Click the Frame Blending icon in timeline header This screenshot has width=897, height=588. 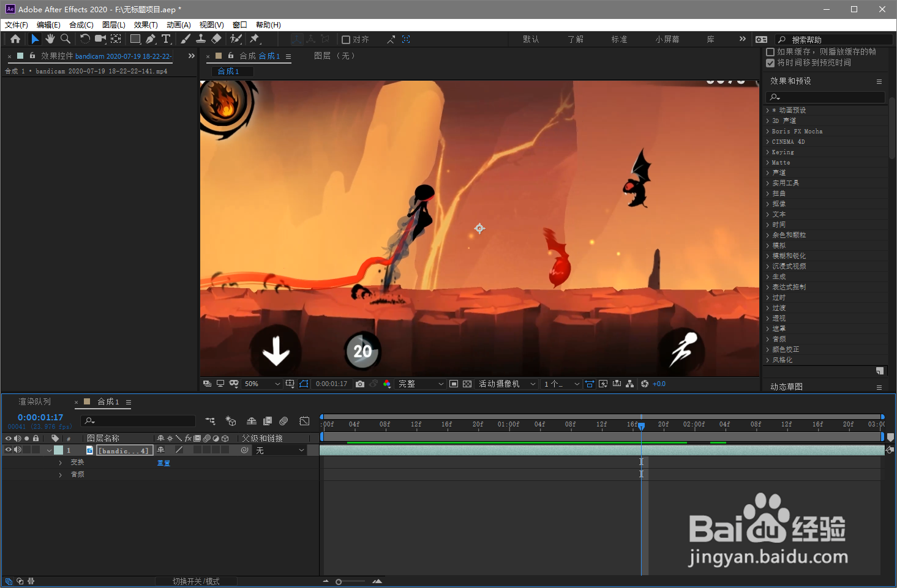[x=268, y=421]
